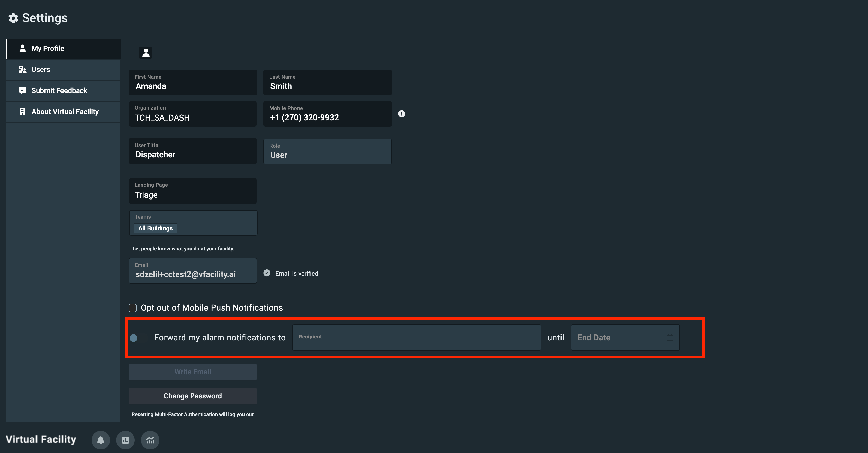Viewport: 868px width, 453px height.
Task: Open the Role dropdown showing User
Action: click(327, 151)
